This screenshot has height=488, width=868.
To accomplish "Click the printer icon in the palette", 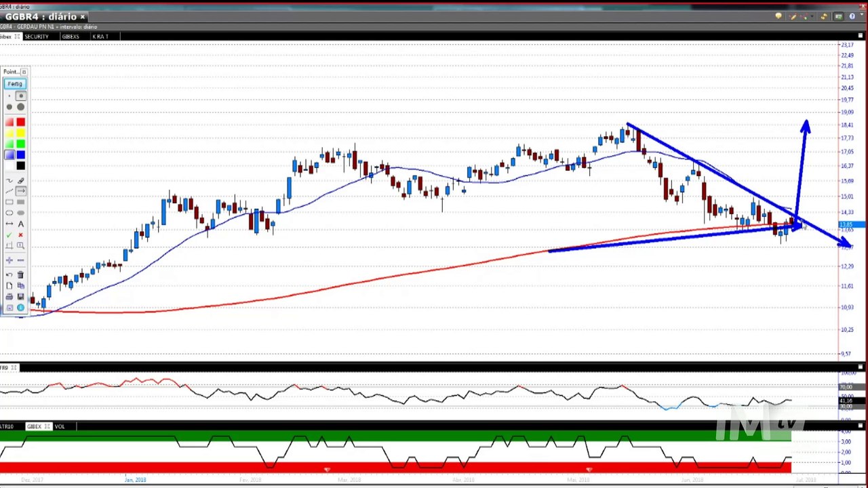I will point(9,296).
